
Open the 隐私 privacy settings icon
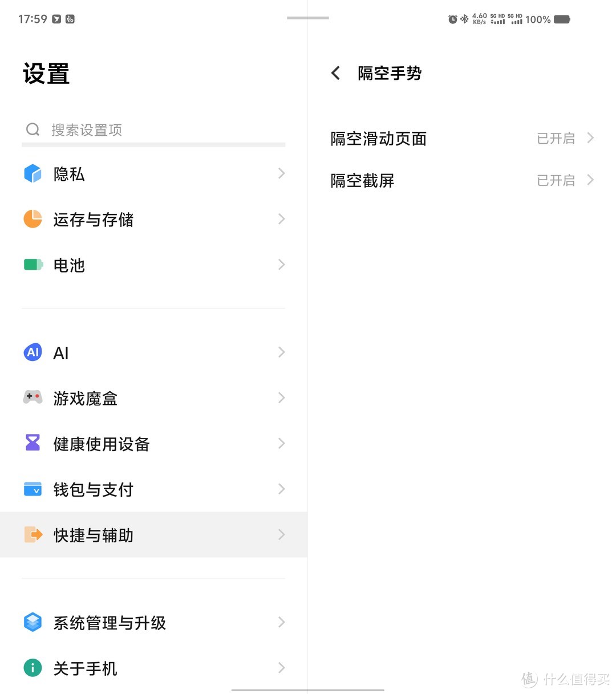(x=33, y=173)
